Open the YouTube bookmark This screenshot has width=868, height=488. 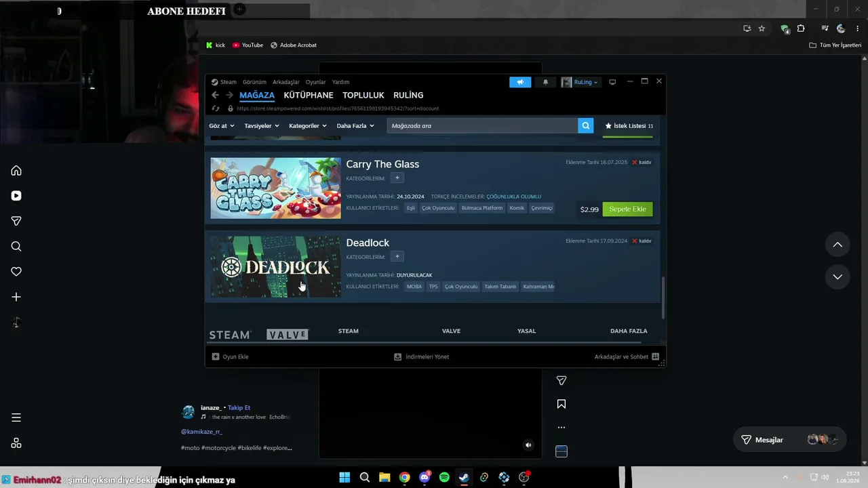point(248,45)
